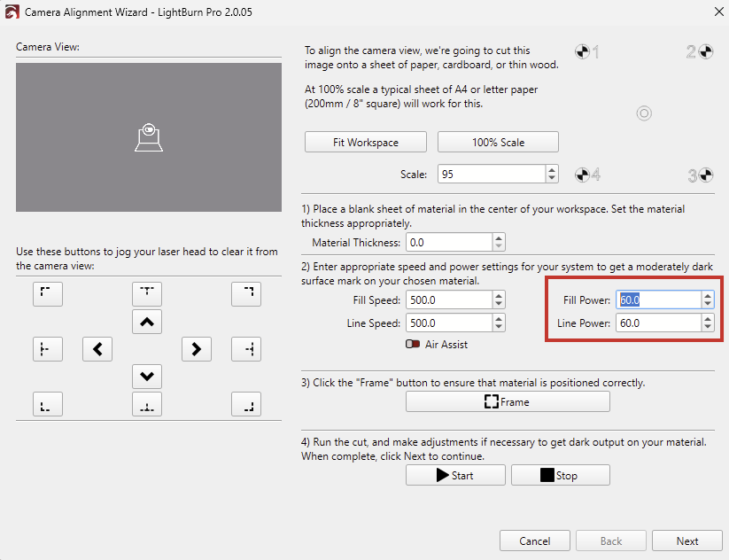Screen dimensions: 729x560
Task: Jog laser to top-center position
Action: pos(147,294)
